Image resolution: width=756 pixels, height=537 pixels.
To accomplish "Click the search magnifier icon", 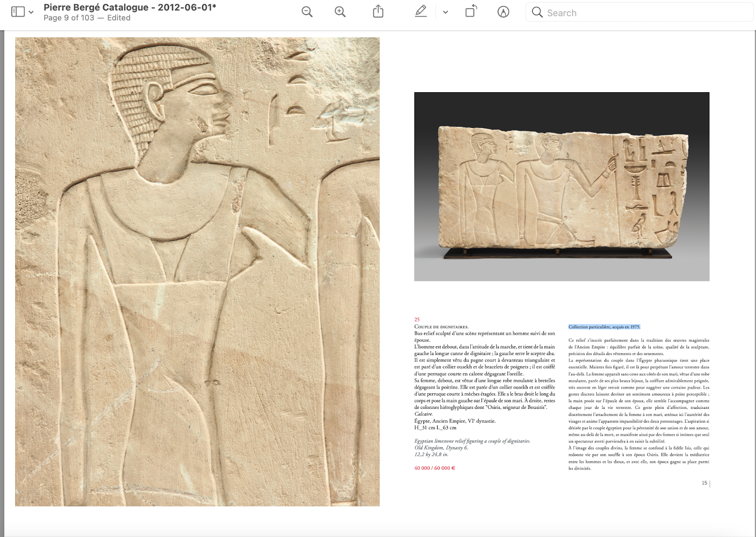I will point(537,12).
